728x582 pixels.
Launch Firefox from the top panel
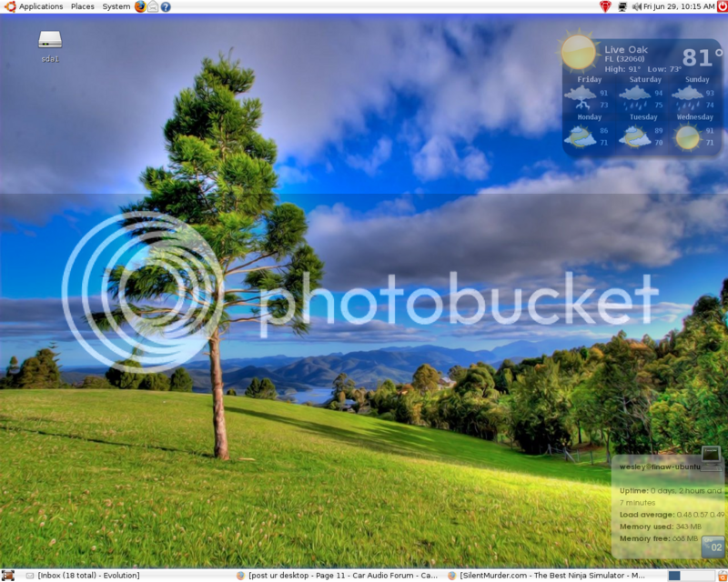[x=140, y=6]
